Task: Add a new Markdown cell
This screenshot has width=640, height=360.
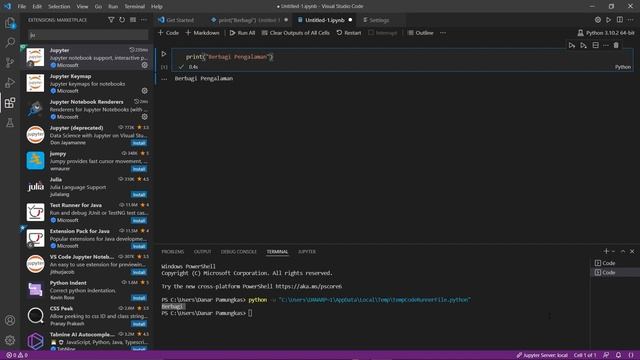Action: 202,33
